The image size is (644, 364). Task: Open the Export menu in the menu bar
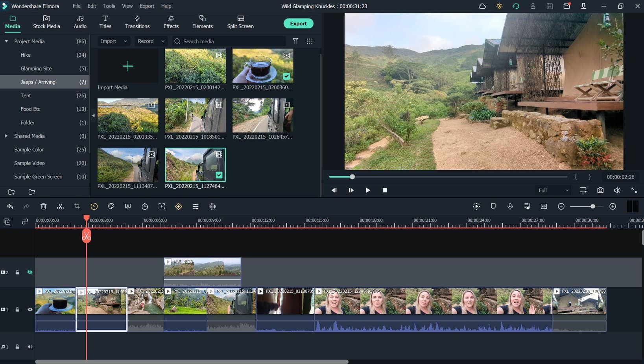(147, 6)
